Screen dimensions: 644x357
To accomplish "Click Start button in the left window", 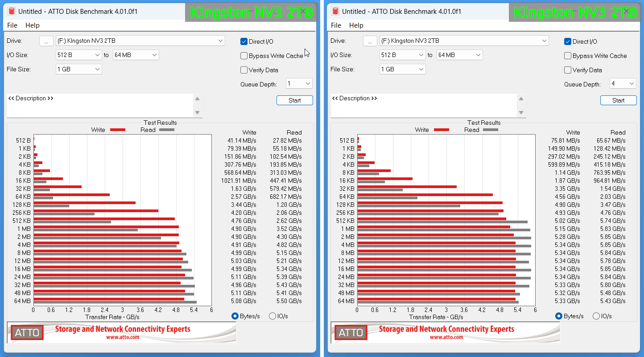I will point(295,100).
